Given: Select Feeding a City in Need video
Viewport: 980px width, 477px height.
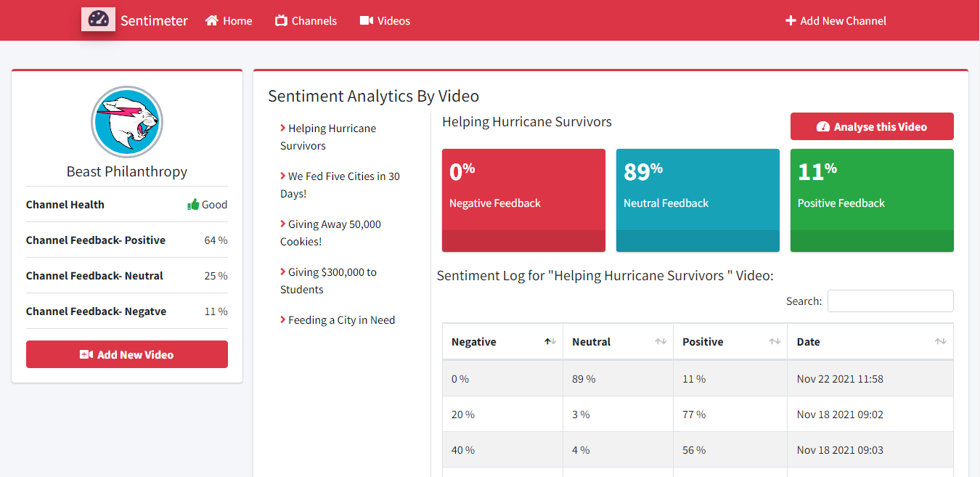Looking at the screenshot, I should pos(338,320).
